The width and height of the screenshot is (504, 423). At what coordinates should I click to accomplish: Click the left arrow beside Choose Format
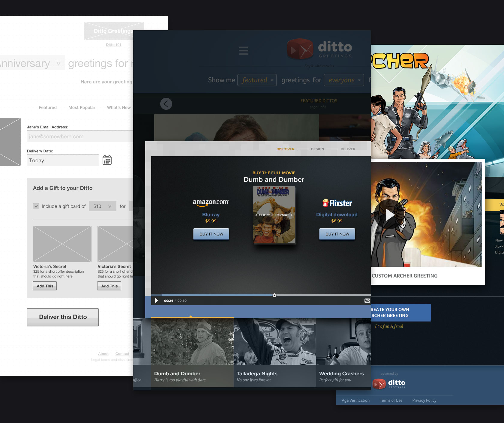pos(256,215)
